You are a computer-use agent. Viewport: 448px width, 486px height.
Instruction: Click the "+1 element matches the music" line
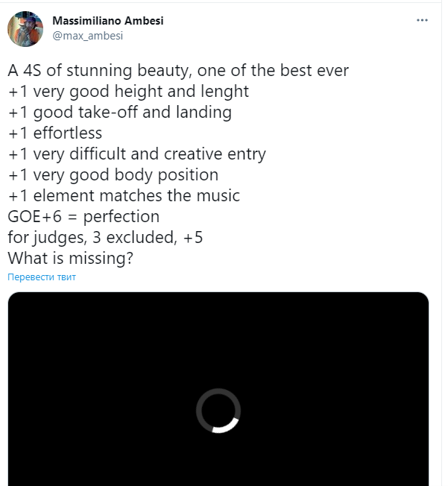click(124, 196)
